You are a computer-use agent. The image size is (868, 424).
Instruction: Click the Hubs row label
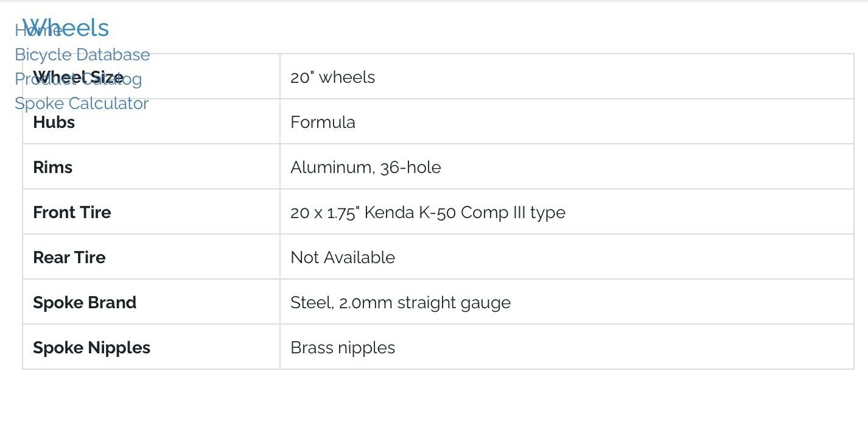54,122
